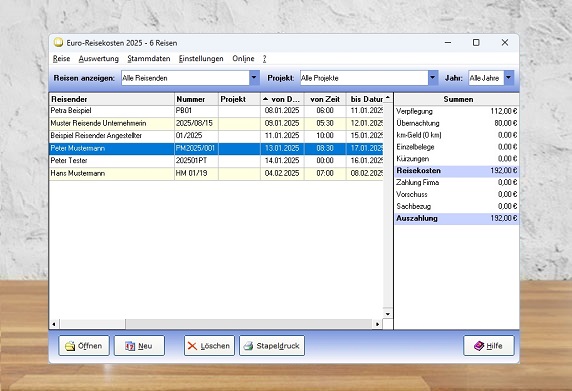The image size is (572, 391).
Task: Click the Verpflegung sum row
Action: (x=457, y=111)
